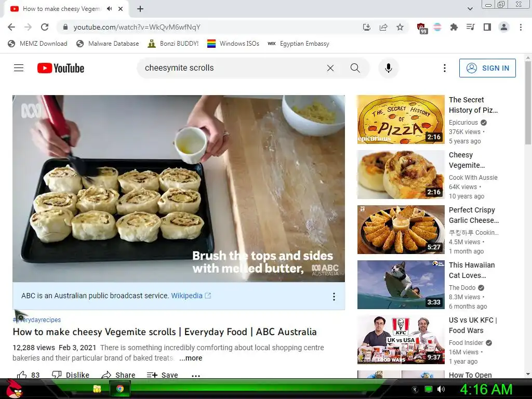The width and height of the screenshot is (532, 399).
Task: Save the video to a playlist
Action: (162, 375)
